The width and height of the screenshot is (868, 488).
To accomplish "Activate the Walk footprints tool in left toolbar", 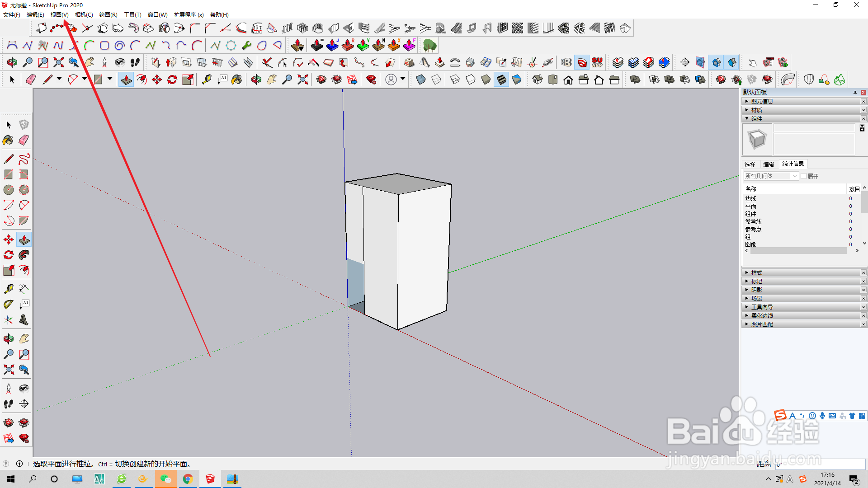I will (8, 404).
